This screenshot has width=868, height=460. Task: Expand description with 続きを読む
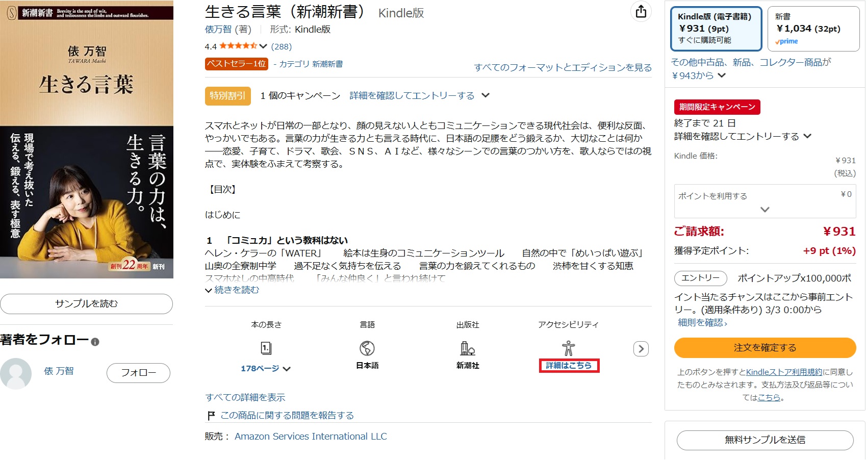pyautogui.click(x=233, y=290)
